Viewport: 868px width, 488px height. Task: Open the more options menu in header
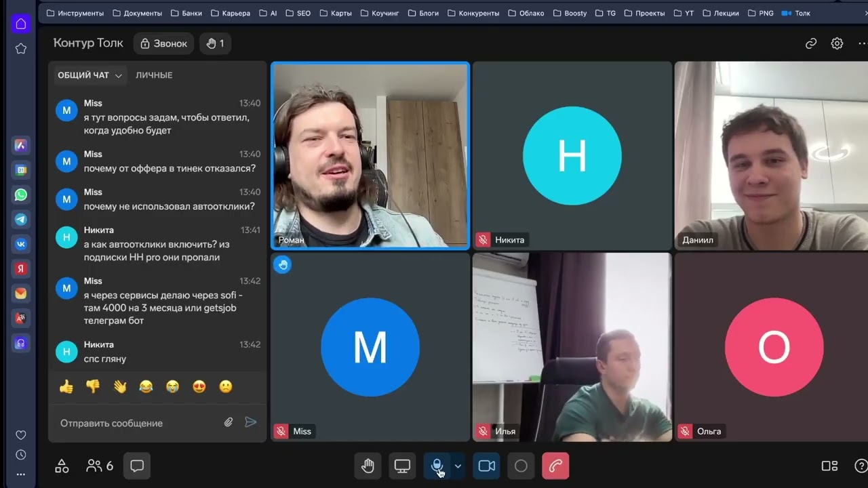[x=863, y=43]
